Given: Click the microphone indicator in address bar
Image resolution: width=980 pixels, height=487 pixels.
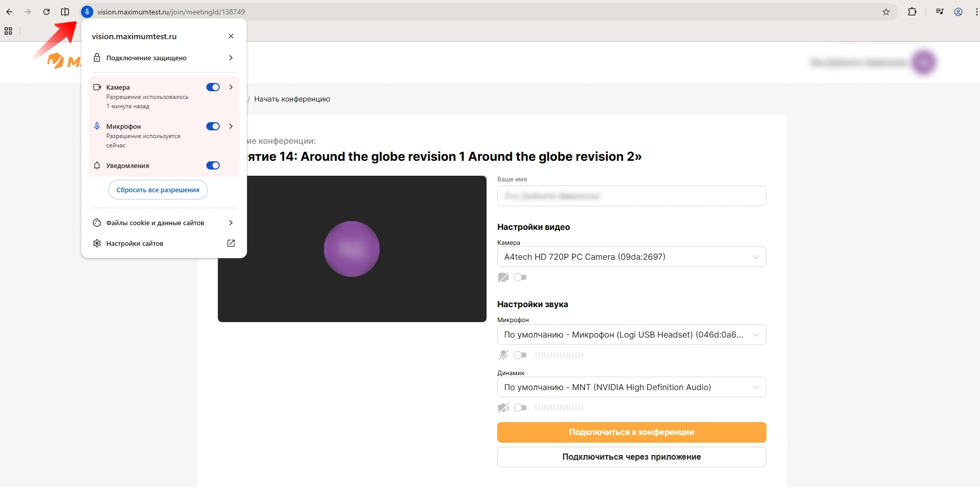Looking at the screenshot, I should coord(87,12).
